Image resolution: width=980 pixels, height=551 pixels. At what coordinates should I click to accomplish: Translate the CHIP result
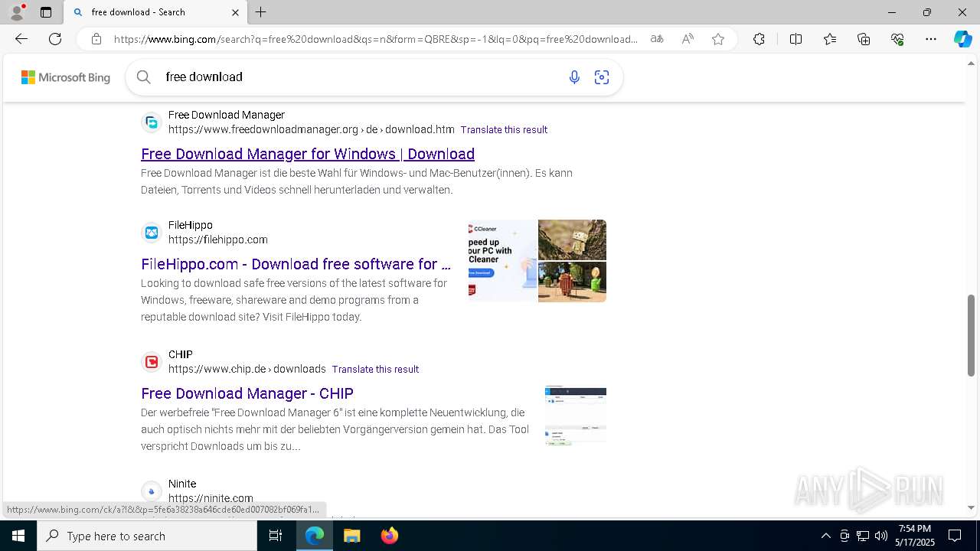pos(375,370)
